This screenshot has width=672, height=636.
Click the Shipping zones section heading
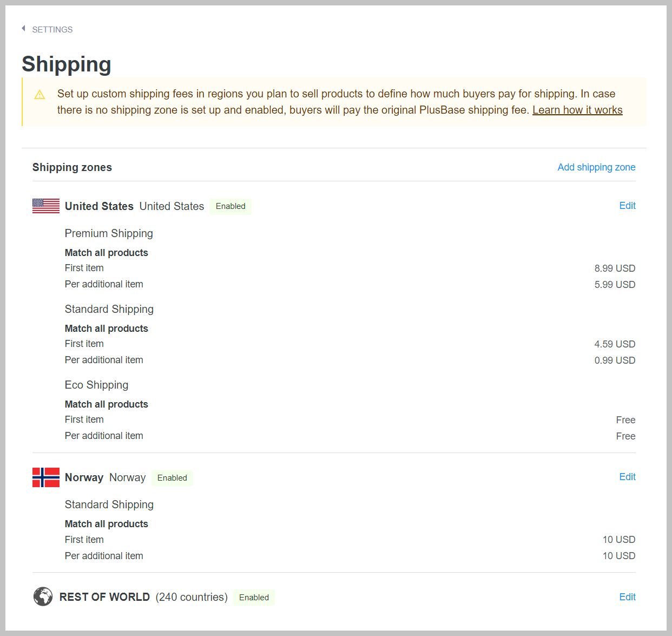[x=72, y=167]
